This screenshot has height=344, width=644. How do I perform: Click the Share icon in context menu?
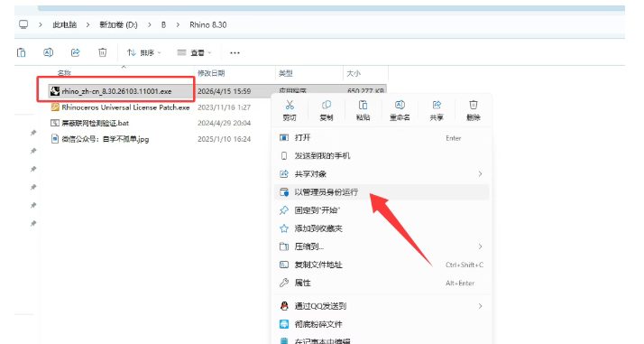(x=437, y=106)
